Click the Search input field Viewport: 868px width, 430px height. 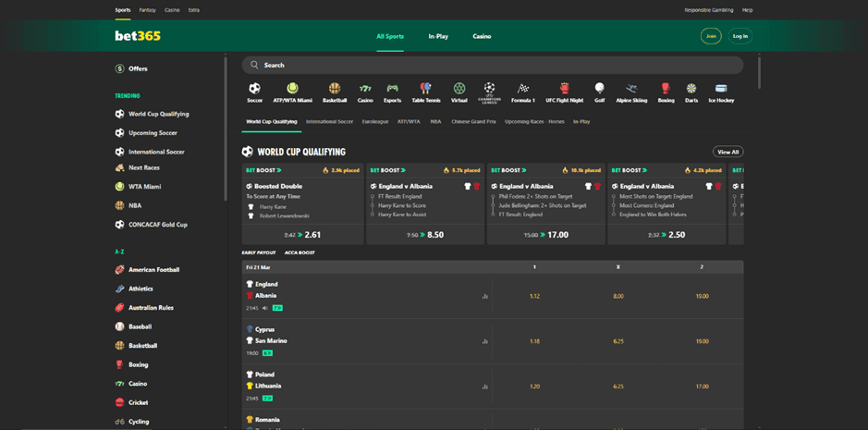493,65
